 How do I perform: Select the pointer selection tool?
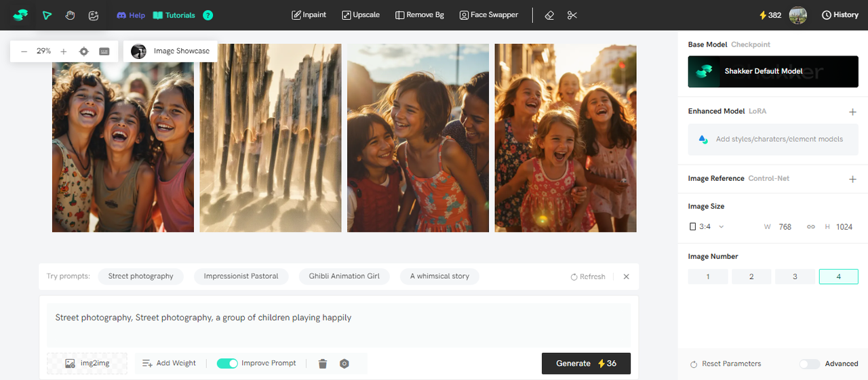pyautogui.click(x=47, y=15)
